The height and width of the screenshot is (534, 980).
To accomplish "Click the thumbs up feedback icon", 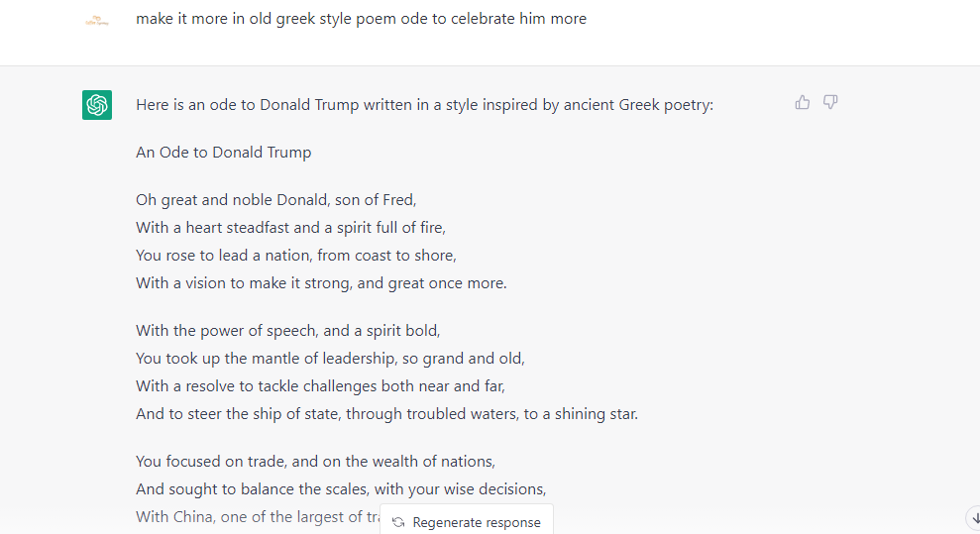I will point(803,102).
